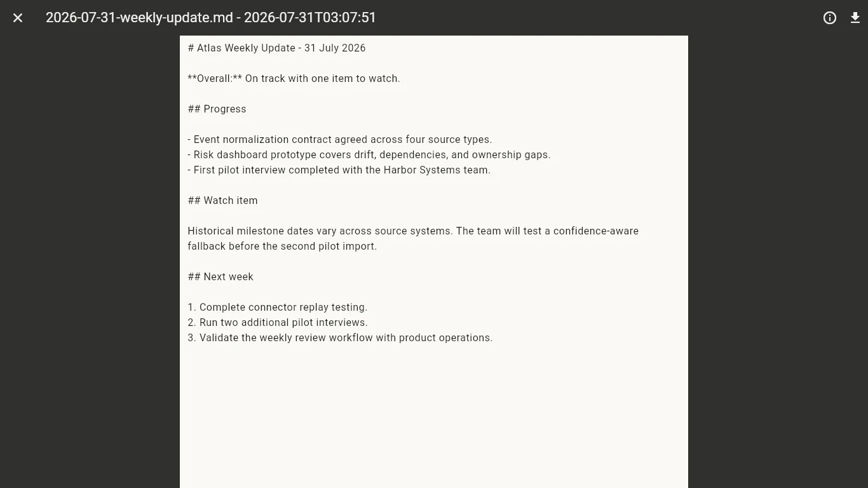Click the risk dashboard prototype bullet

coord(369,155)
